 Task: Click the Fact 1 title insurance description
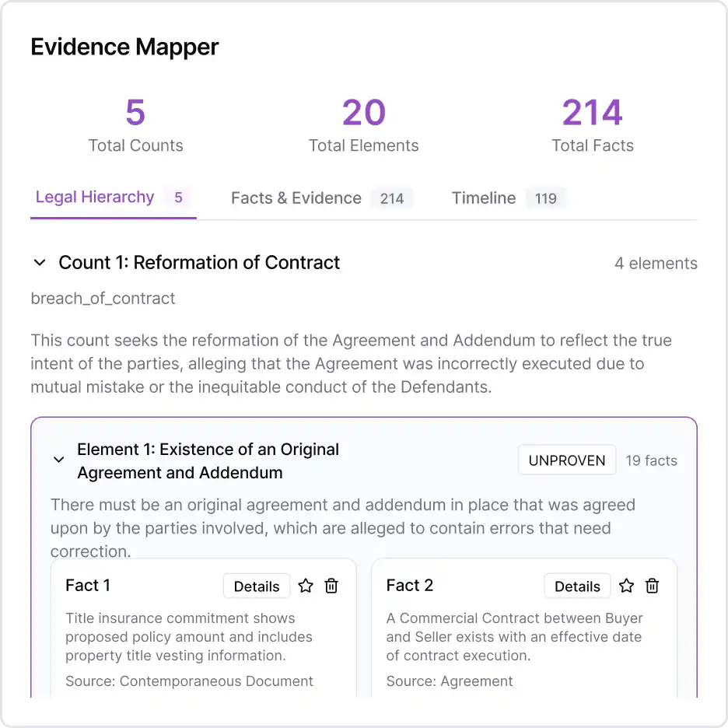[x=189, y=637]
